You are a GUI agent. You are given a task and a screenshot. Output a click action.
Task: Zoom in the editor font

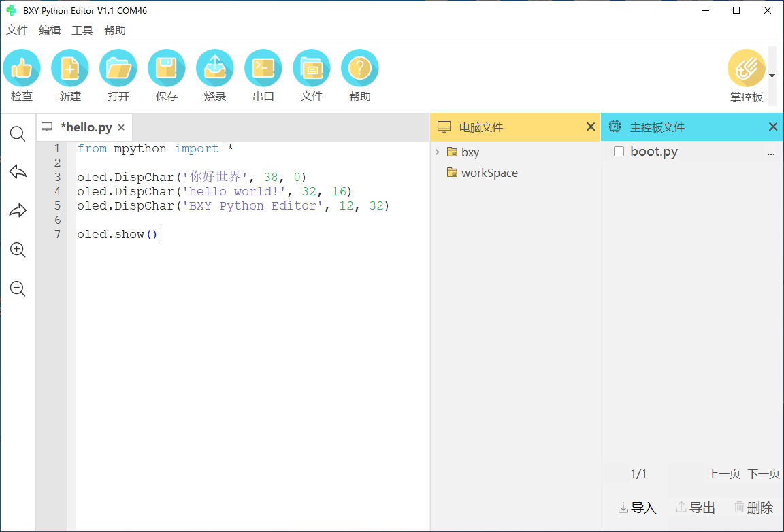coord(18,250)
